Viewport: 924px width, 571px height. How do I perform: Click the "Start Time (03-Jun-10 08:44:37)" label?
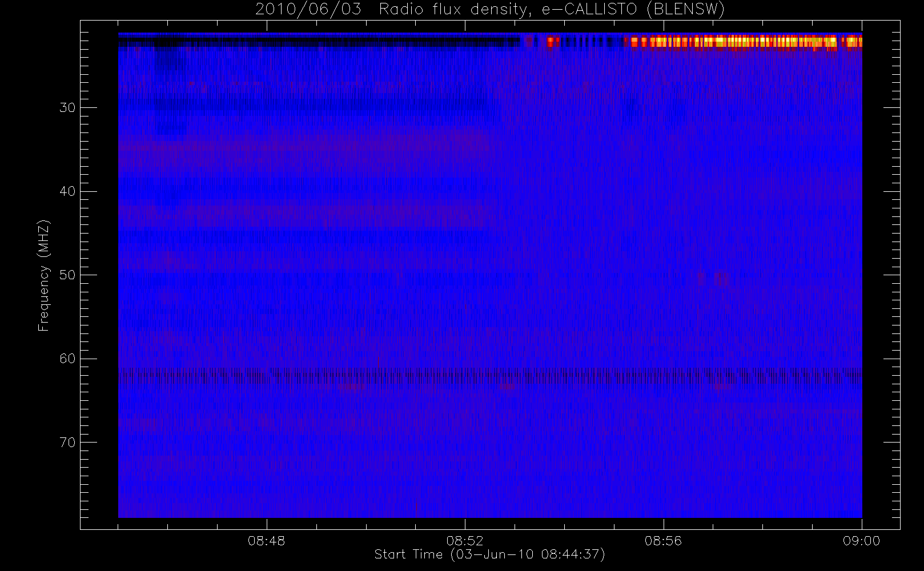(489, 554)
